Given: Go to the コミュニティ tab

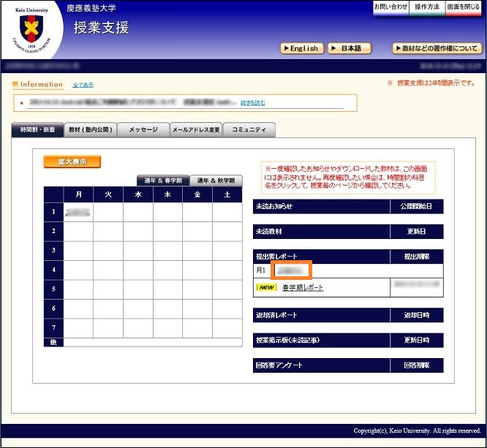Looking at the screenshot, I should tap(249, 130).
